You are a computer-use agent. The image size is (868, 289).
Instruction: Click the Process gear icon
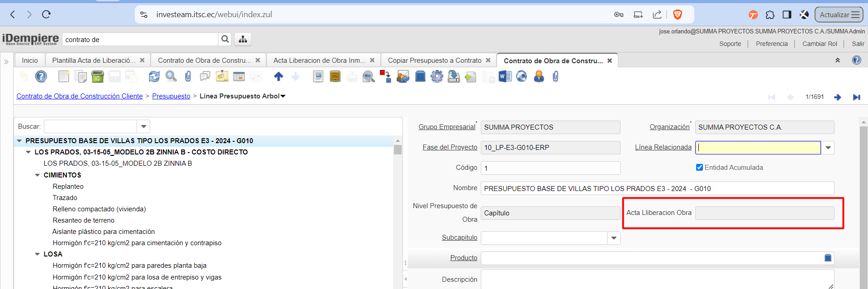point(436,77)
